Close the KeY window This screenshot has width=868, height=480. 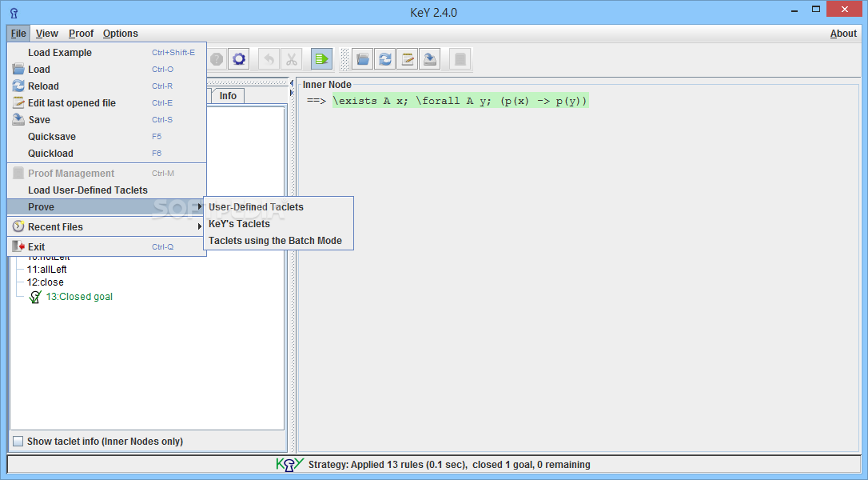pyautogui.click(x=845, y=10)
